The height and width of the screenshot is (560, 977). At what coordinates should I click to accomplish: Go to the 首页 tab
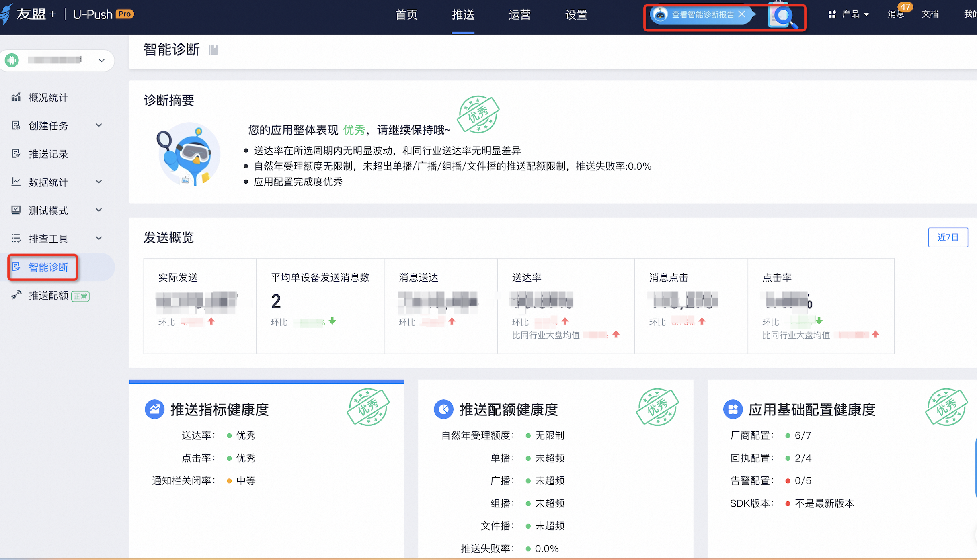pos(406,15)
